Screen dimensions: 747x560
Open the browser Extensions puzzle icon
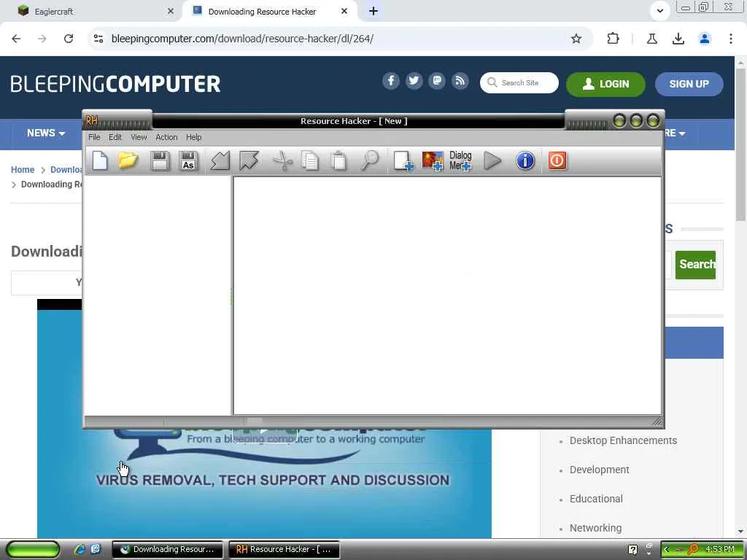[x=613, y=39]
